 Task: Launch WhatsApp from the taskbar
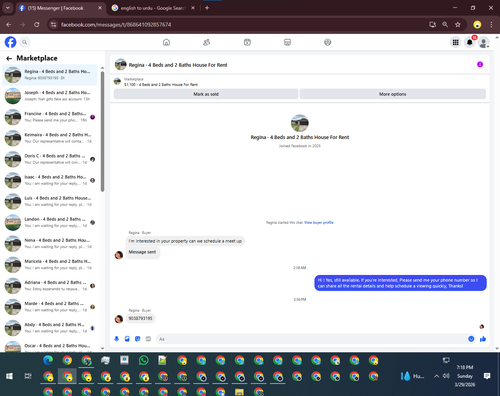[144, 360]
